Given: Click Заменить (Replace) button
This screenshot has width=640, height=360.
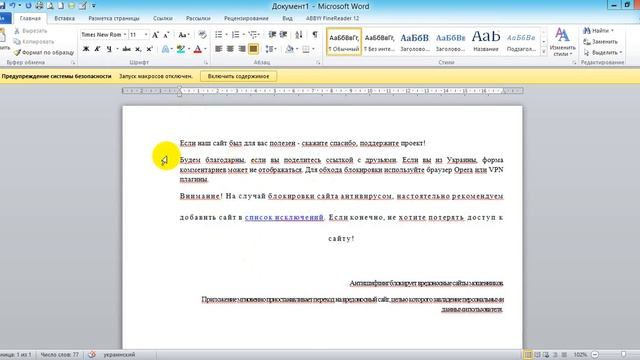Looking at the screenshot, I should pyautogui.click(x=600, y=42).
